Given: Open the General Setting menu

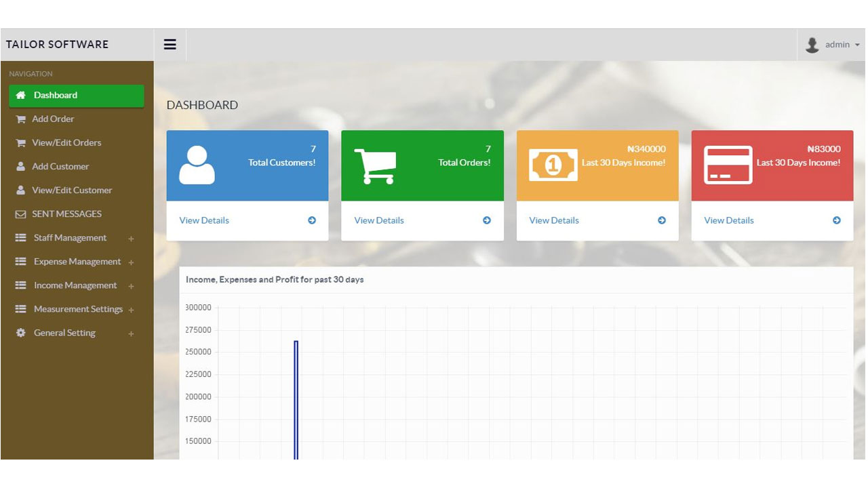Looking at the screenshot, I should (64, 333).
